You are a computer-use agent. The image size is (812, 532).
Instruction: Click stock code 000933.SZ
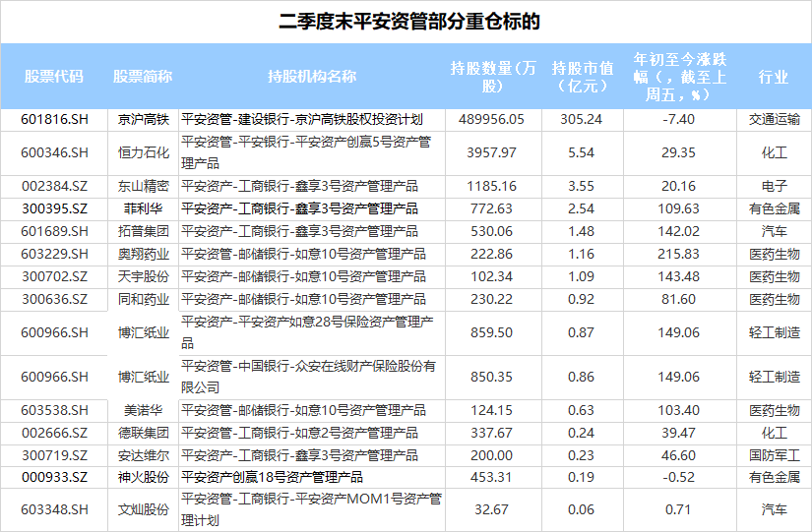pos(54,477)
